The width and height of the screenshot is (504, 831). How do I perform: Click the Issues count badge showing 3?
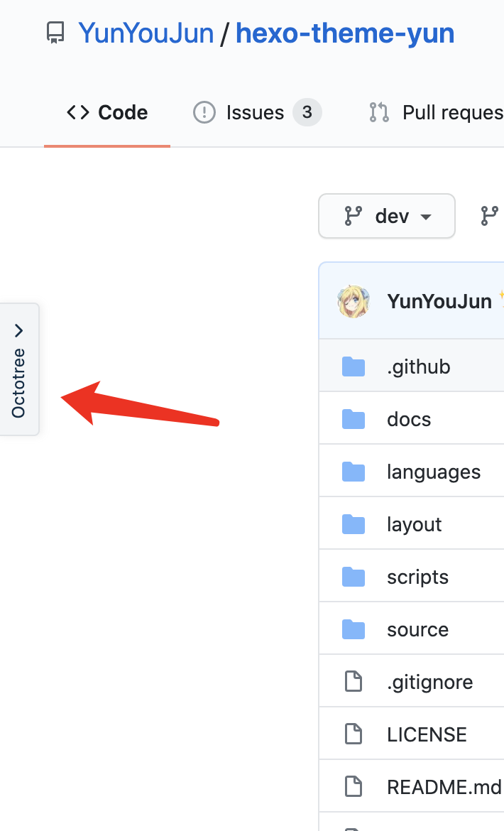click(307, 112)
